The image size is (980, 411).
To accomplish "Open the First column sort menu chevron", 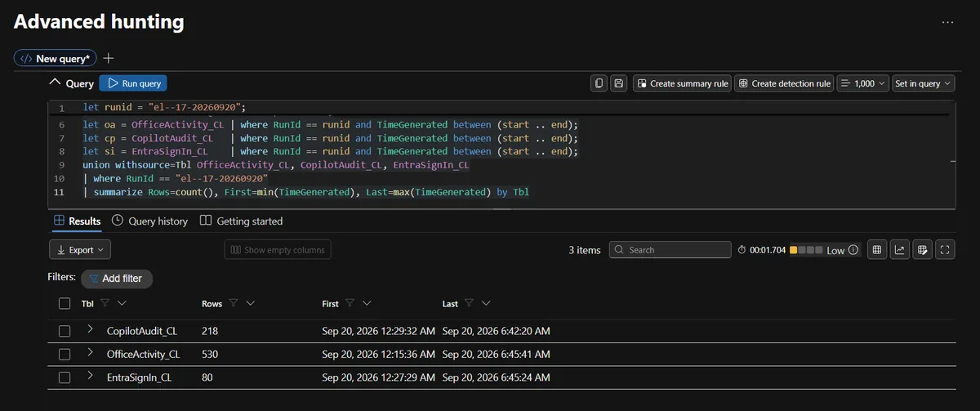I will (x=367, y=303).
